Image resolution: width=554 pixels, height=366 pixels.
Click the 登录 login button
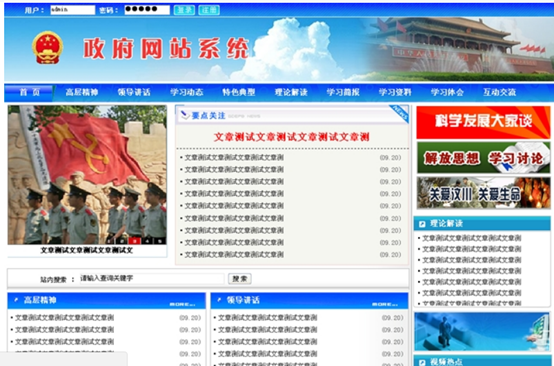coord(184,10)
